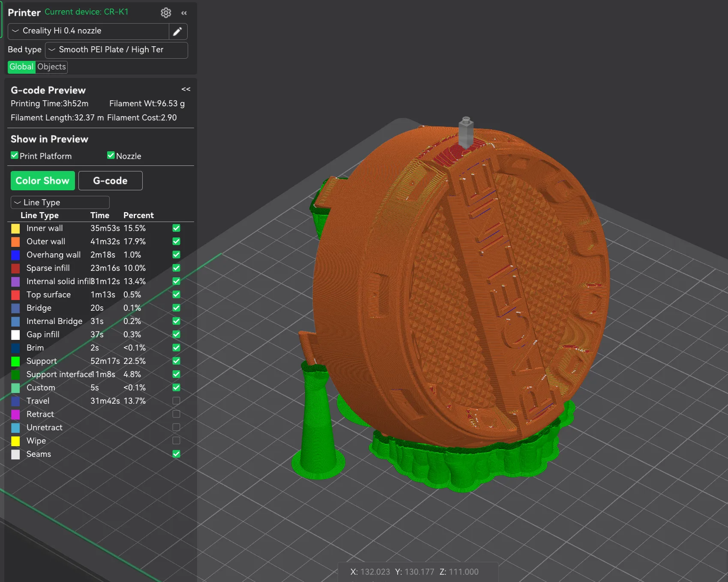The width and height of the screenshot is (728, 582).
Task: Click the dark green Support interface swatch
Action: coord(15,375)
